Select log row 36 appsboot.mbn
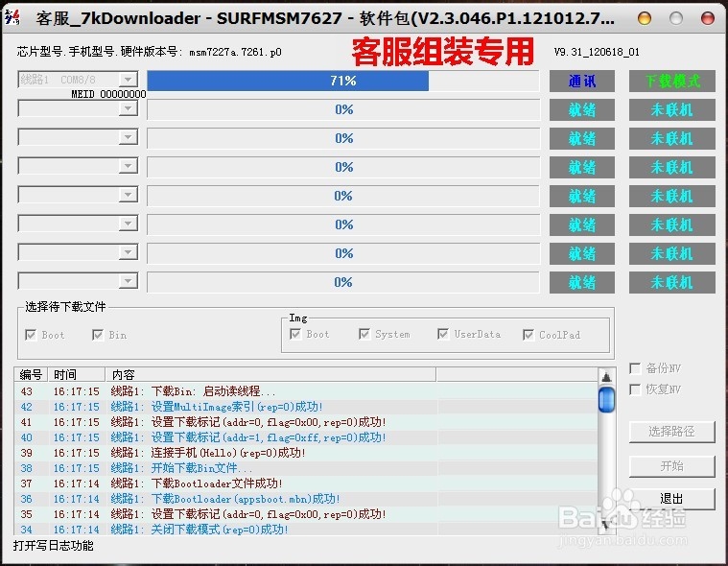 click(306, 499)
